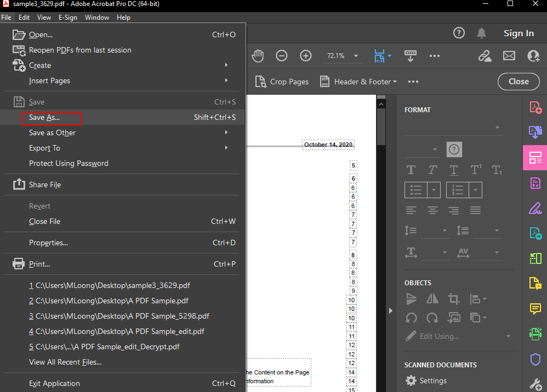The height and width of the screenshot is (392, 547).
Task: Open the zoom level 72.1% dropdown
Action: (x=356, y=56)
